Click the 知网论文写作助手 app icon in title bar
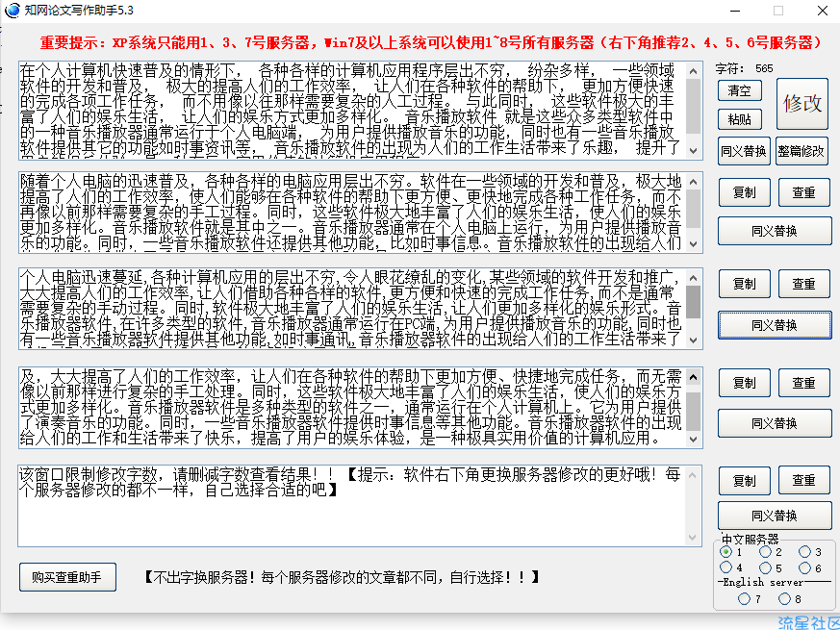 (x=12, y=11)
